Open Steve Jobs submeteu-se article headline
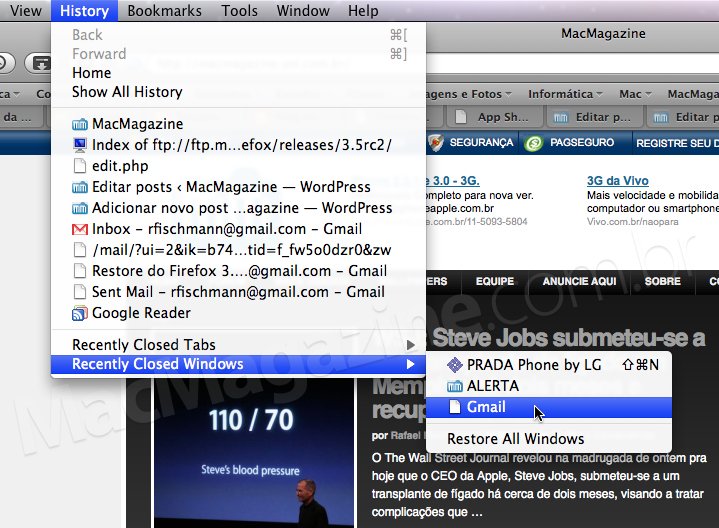The image size is (719, 528). coord(569,338)
